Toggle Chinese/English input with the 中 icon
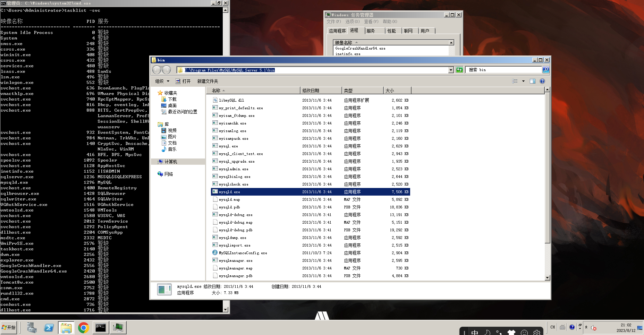 475,332
